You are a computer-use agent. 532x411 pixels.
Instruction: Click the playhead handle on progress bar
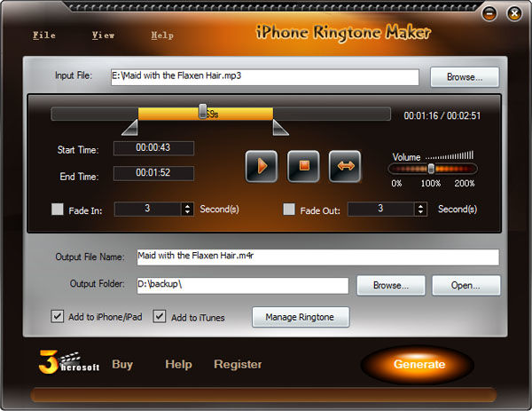[202, 111]
